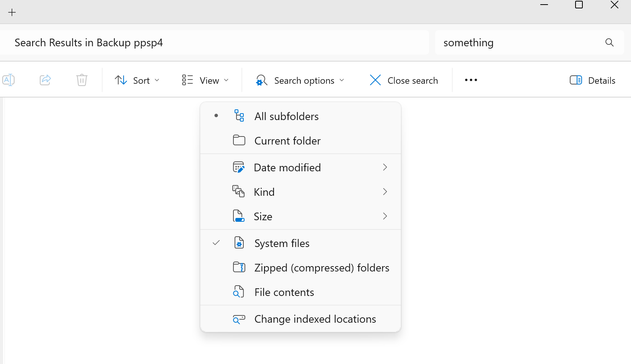Open new tab with plus icon
Viewport: 631px width, 364px height.
click(12, 13)
